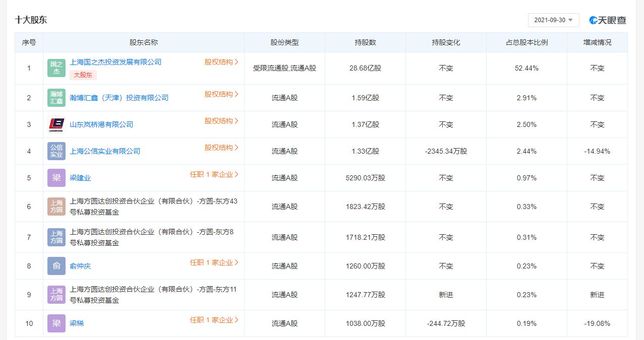Open shareholder 俞仲庆 profile link
Screen dimensions: 644x340
[80, 266]
